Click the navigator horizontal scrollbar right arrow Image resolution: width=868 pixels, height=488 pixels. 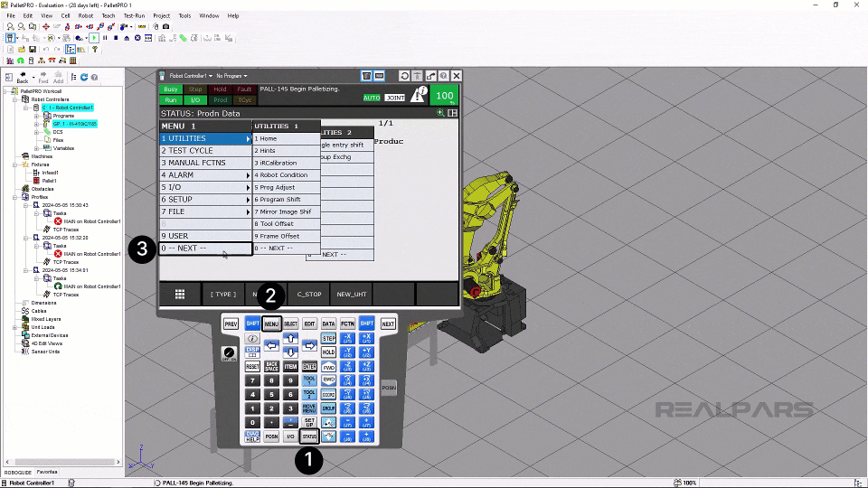coord(118,462)
